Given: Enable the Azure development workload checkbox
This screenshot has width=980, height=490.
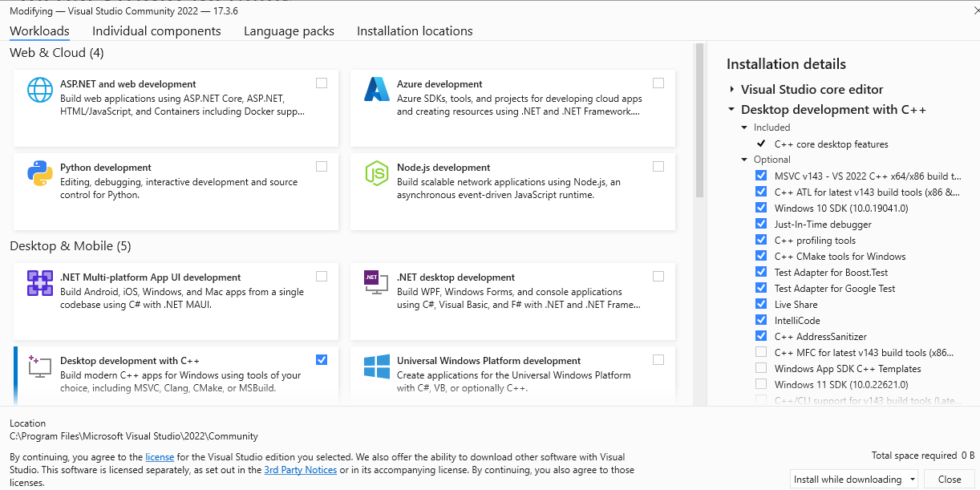Looking at the screenshot, I should 658,83.
